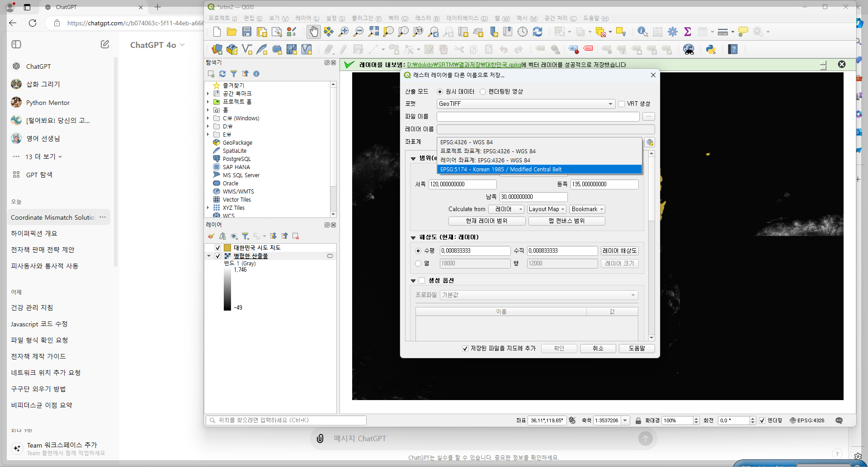Click the Map Tips speech bubble icon

[743, 32]
